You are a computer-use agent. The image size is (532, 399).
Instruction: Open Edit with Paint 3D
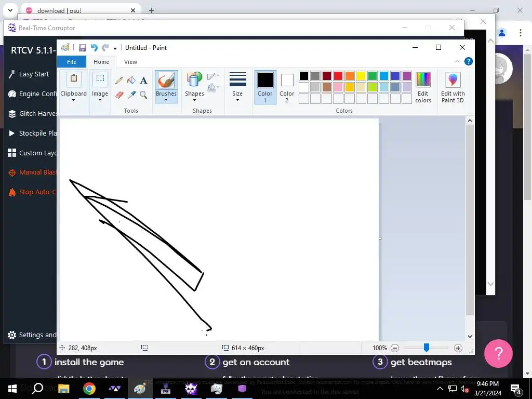[x=453, y=87]
